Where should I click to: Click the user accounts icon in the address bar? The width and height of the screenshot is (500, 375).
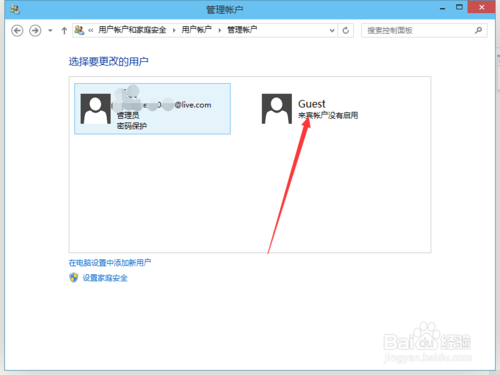tap(79, 30)
